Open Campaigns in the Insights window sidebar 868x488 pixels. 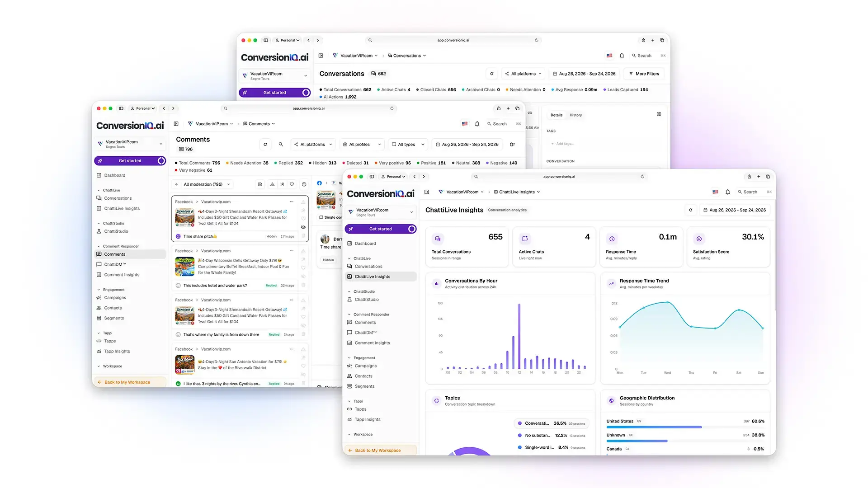click(365, 366)
